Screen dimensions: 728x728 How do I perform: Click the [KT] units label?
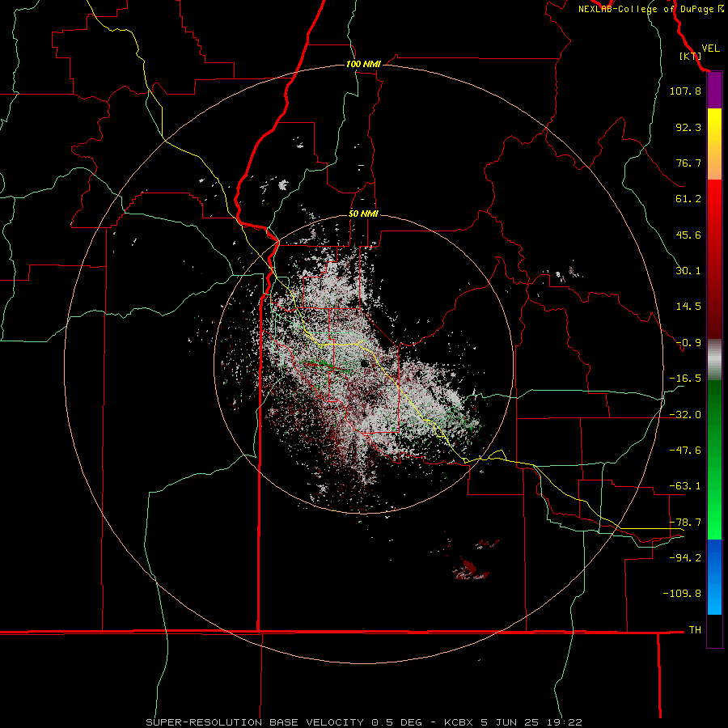click(x=691, y=56)
